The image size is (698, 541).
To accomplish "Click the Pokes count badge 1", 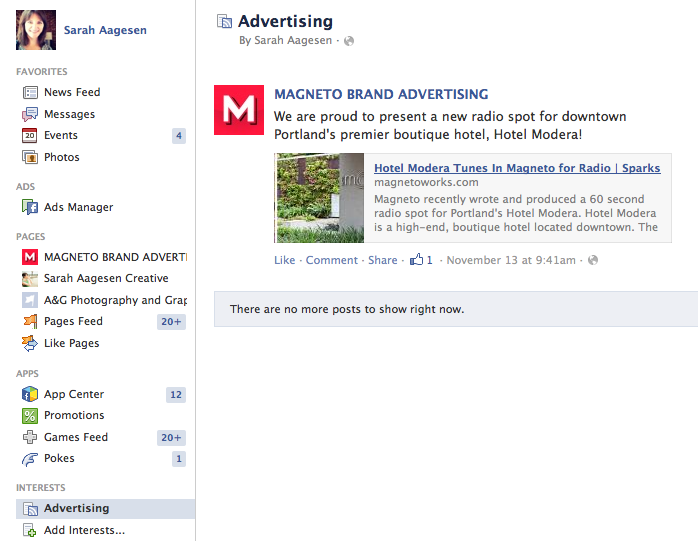I will 179,459.
